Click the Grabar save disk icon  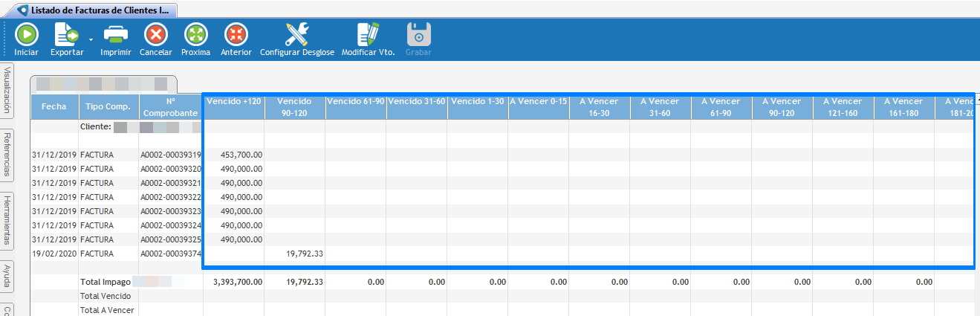pyautogui.click(x=418, y=35)
